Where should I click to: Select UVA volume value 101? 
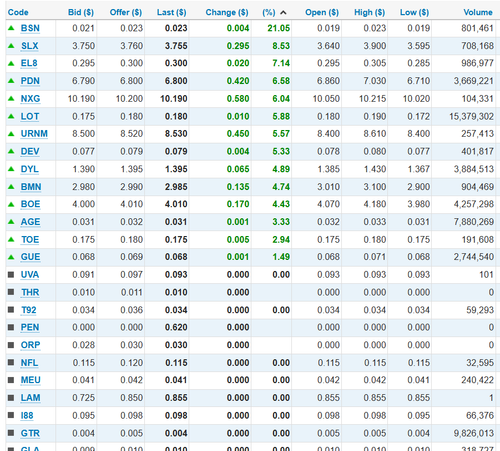pos(486,275)
